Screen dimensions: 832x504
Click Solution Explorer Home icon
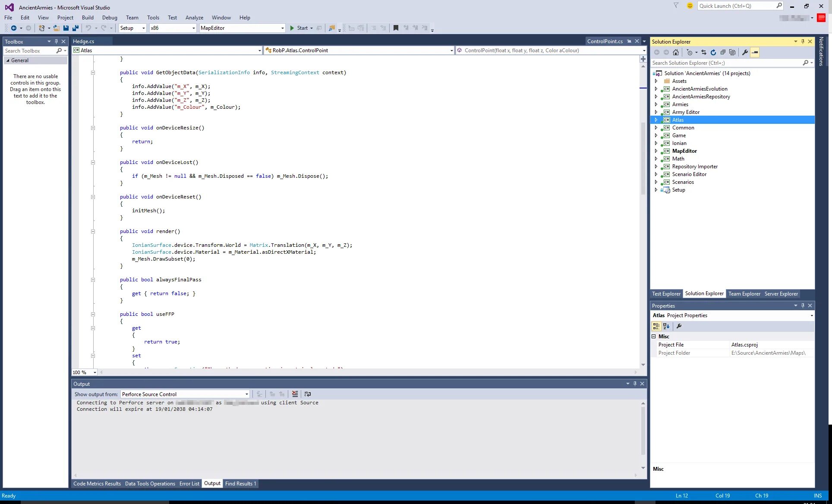[x=676, y=52]
